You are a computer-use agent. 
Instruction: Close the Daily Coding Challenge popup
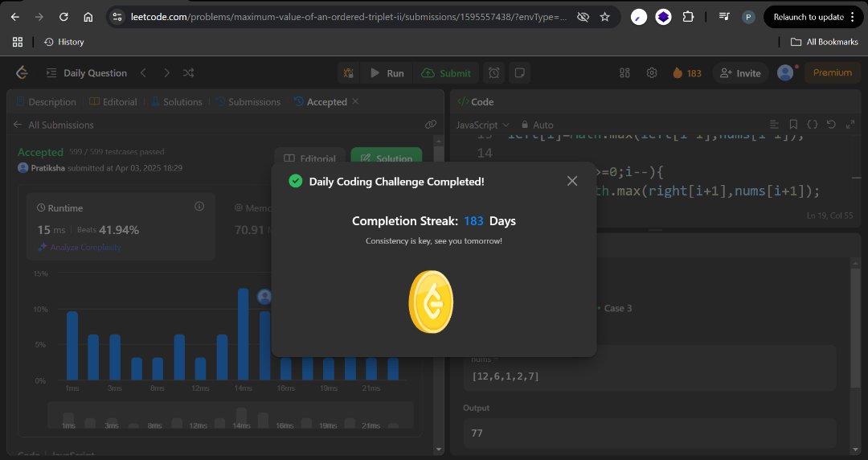click(x=572, y=181)
